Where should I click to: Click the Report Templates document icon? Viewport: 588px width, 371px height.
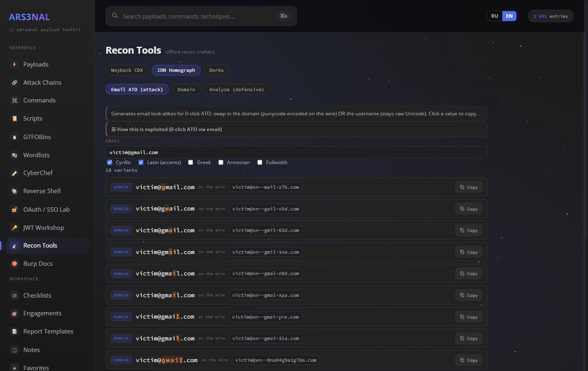[x=14, y=331]
